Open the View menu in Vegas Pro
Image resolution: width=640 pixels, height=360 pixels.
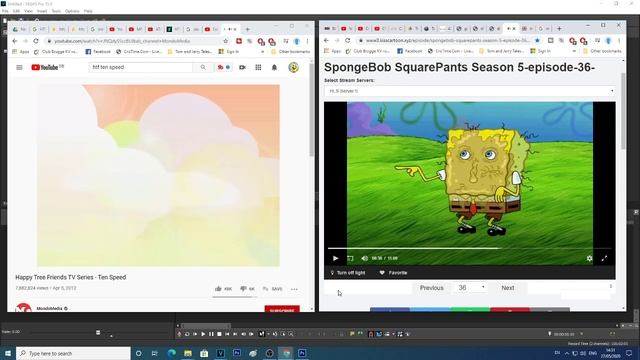point(28,11)
